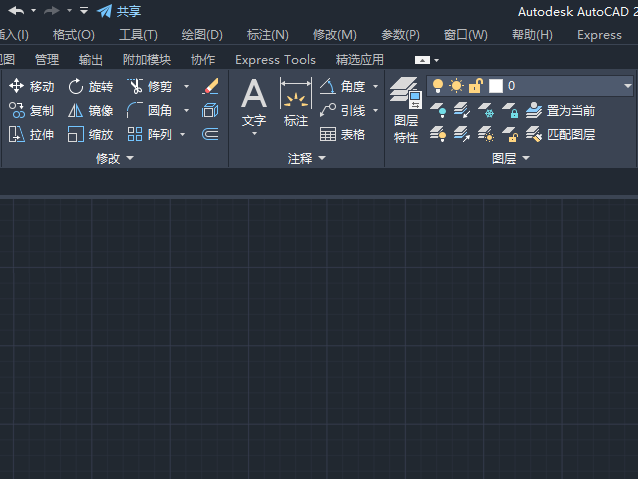Open the ribbon display options dropdown arrow
Viewport: 638px width, 479px height.
point(437,60)
